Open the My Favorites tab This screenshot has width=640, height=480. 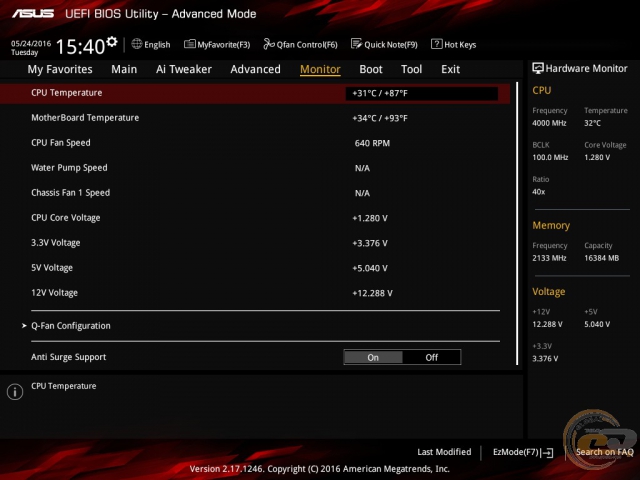(x=60, y=69)
